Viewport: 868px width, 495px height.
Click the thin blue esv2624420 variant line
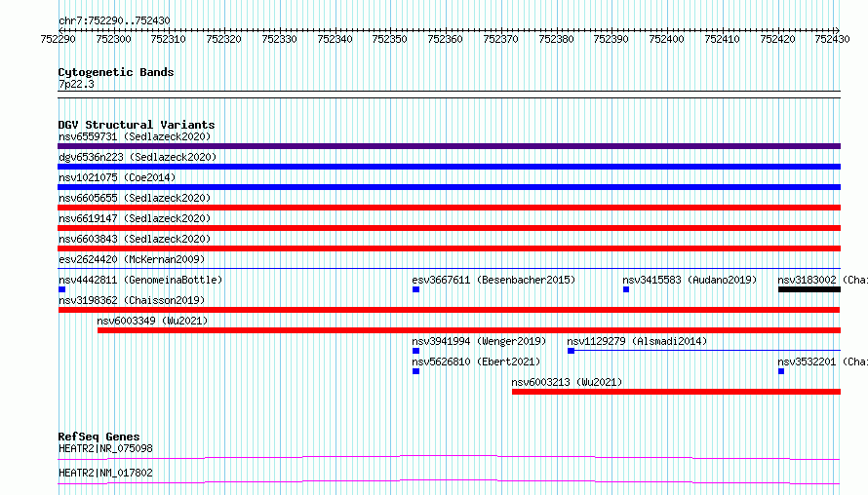[x=449, y=269]
